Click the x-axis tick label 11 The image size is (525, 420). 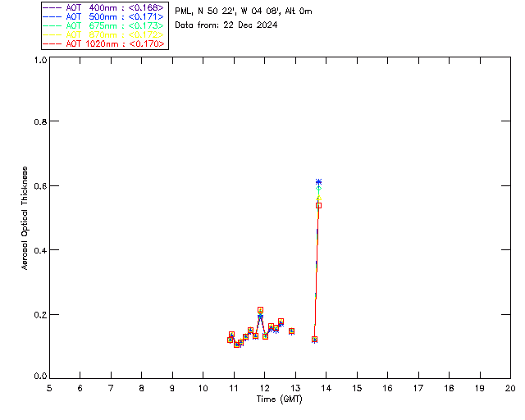(234, 389)
